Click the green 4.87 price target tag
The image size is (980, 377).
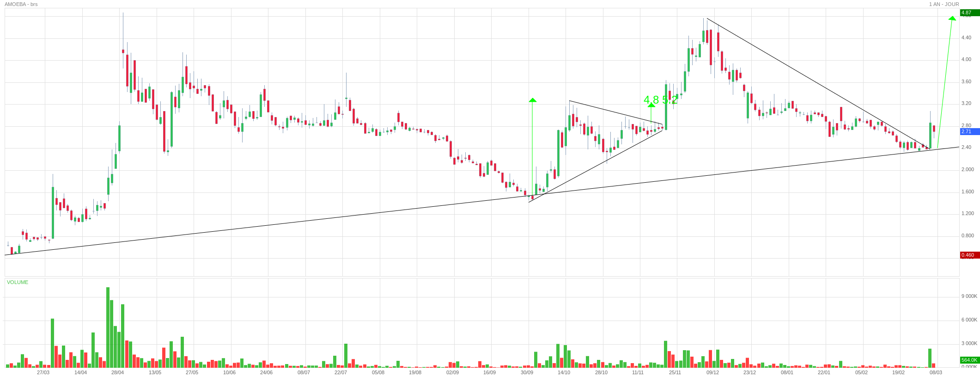click(969, 13)
